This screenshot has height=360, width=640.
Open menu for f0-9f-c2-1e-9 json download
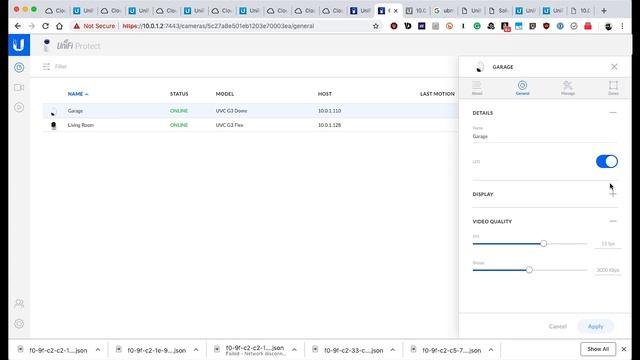click(x=196, y=350)
